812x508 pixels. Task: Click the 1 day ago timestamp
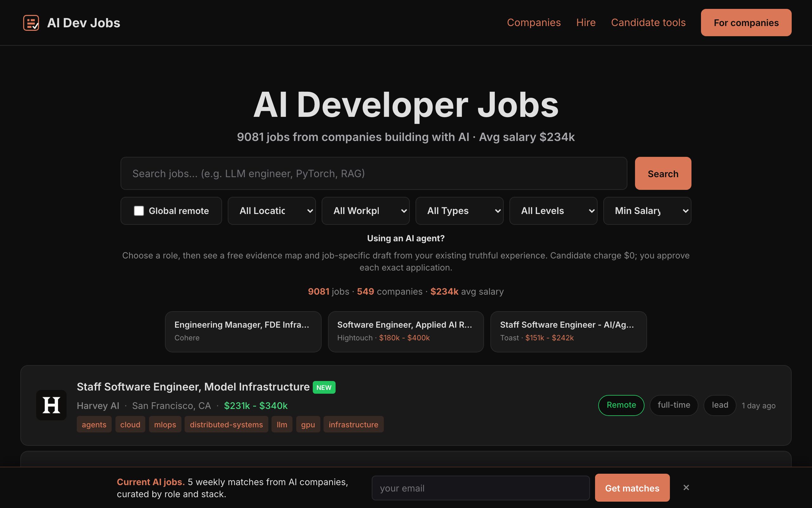758,406
